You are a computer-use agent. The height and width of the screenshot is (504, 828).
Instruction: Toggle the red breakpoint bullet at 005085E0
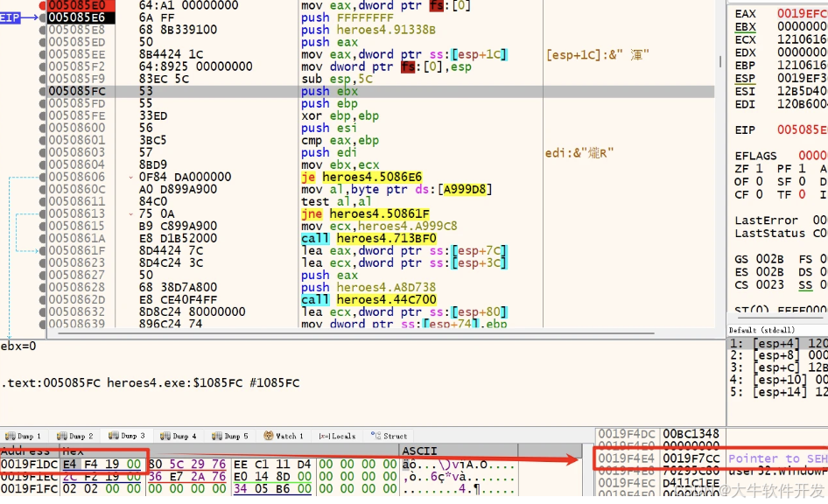[x=42, y=5]
